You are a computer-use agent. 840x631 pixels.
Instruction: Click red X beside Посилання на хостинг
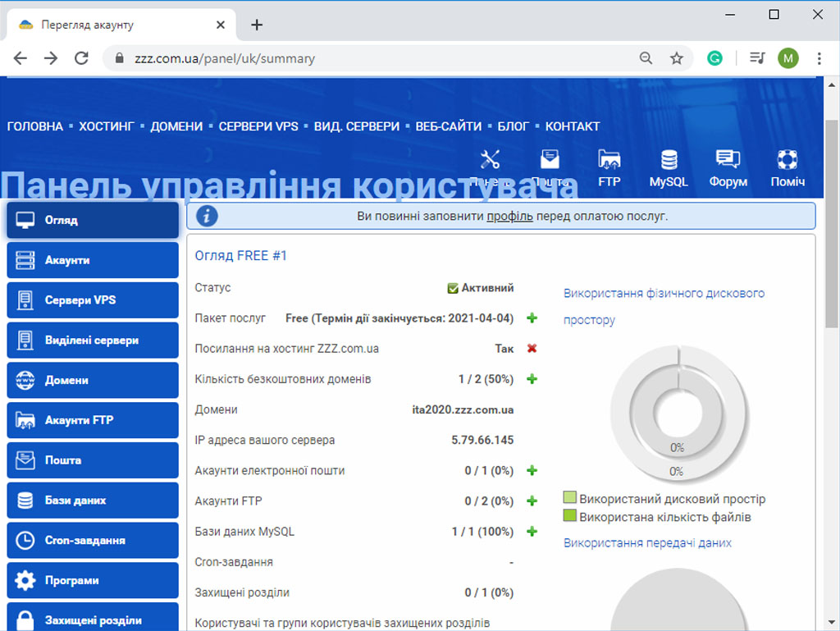click(x=532, y=349)
